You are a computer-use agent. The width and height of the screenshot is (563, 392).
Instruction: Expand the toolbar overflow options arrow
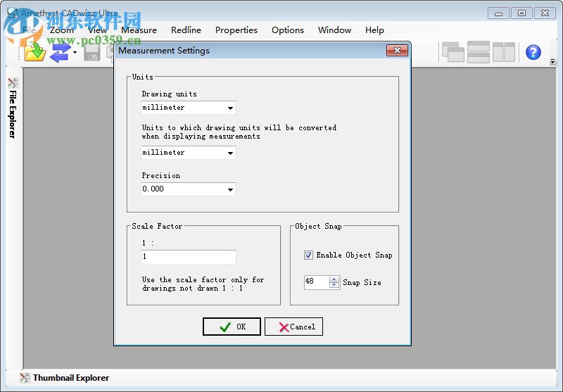(552, 62)
